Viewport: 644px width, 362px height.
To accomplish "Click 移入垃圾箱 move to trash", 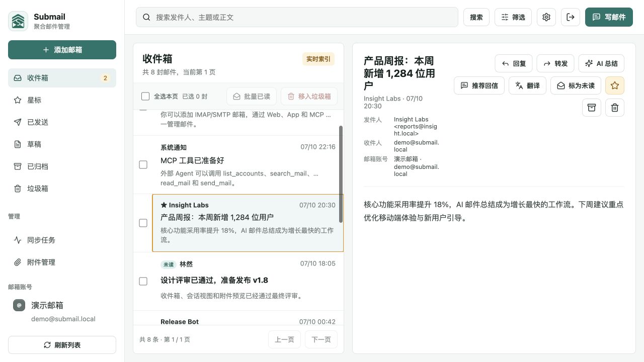I will [x=309, y=96].
